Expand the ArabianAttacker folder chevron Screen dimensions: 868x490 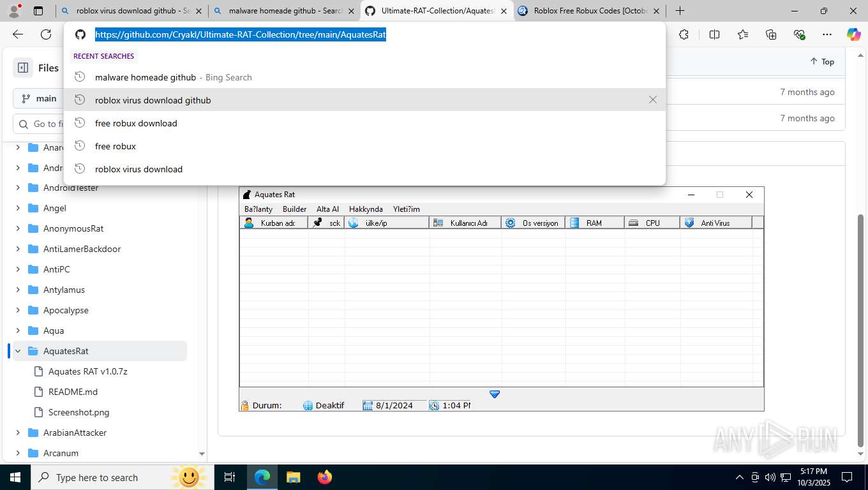click(18, 433)
